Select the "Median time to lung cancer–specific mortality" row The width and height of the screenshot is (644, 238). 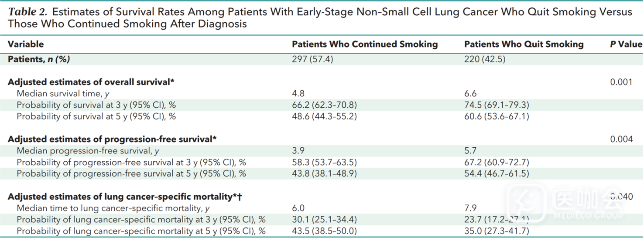point(113,208)
